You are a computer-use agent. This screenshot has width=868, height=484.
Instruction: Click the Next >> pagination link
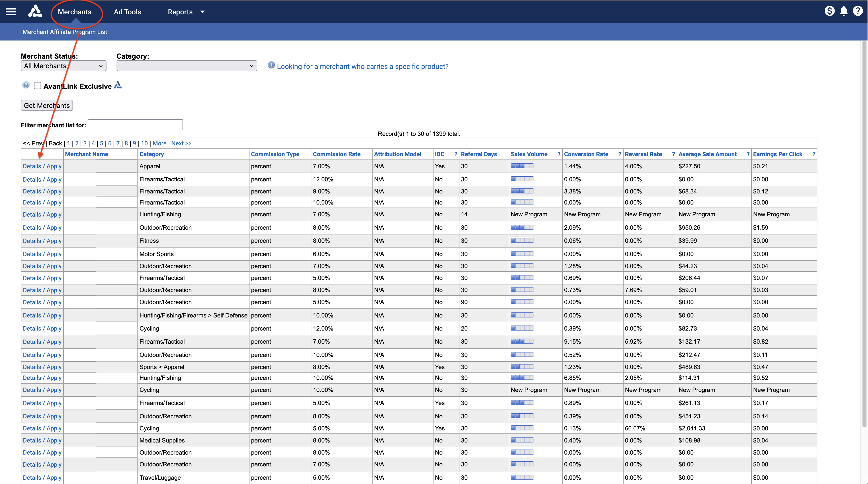pos(181,143)
